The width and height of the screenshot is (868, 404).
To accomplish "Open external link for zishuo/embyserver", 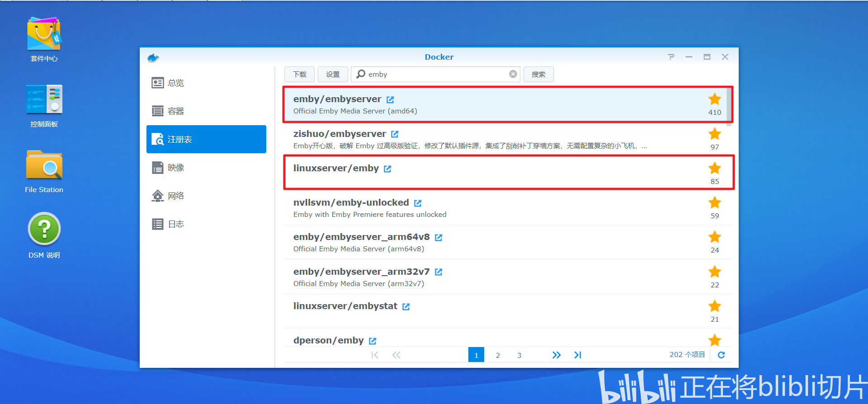I will pos(395,134).
